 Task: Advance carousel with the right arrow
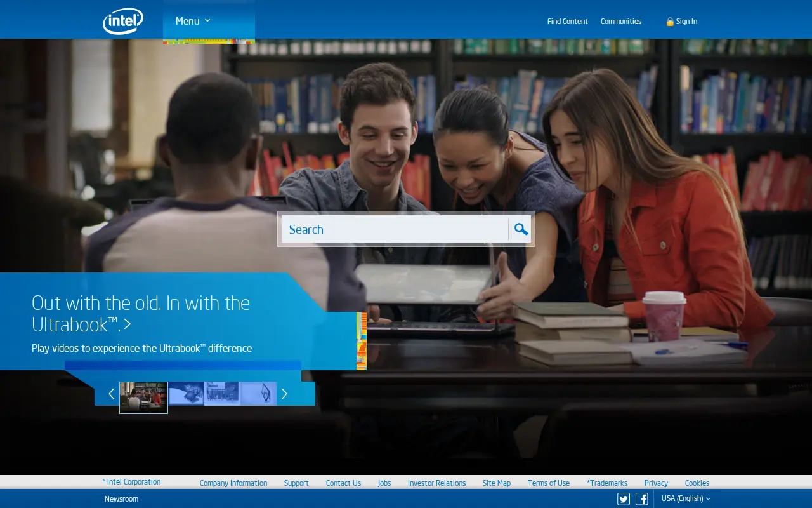coord(284,394)
